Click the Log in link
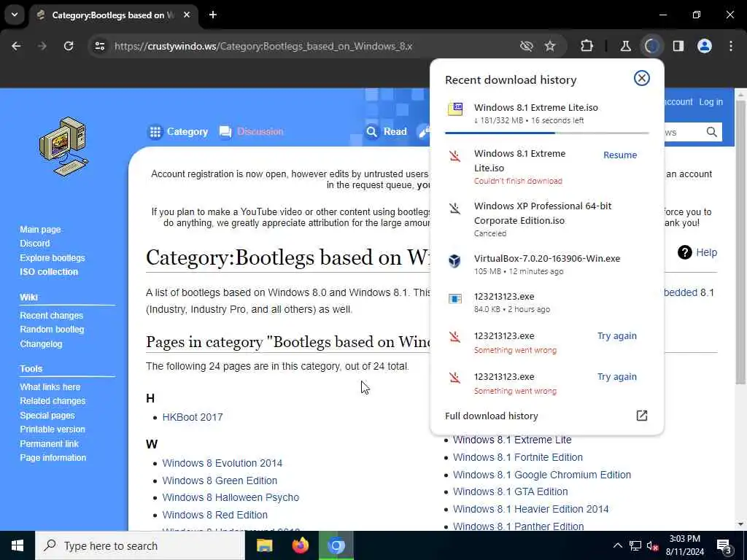The image size is (747, 560). point(711,102)
